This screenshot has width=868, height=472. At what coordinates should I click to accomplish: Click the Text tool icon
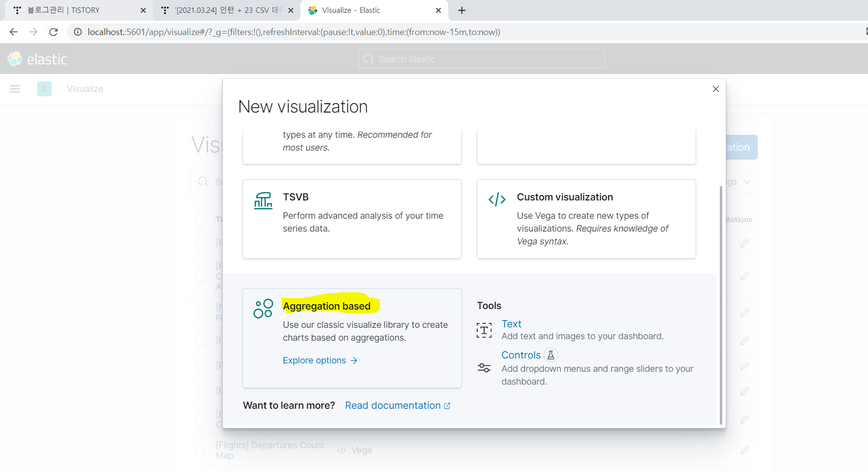tap(484, 330)
